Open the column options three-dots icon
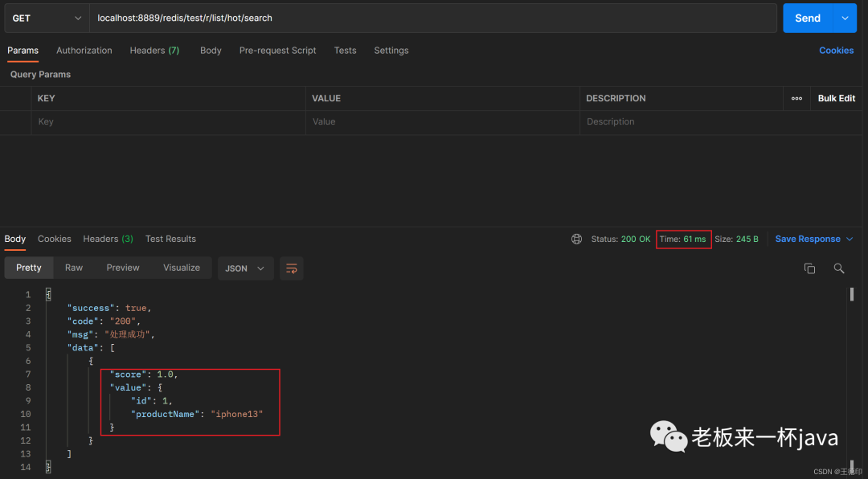This screenshot has height=479, width=868. coord(796,99)
